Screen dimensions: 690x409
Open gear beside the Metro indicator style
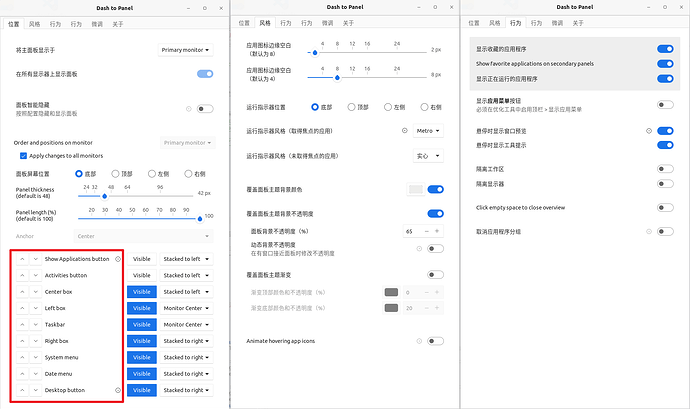point(404,130)
